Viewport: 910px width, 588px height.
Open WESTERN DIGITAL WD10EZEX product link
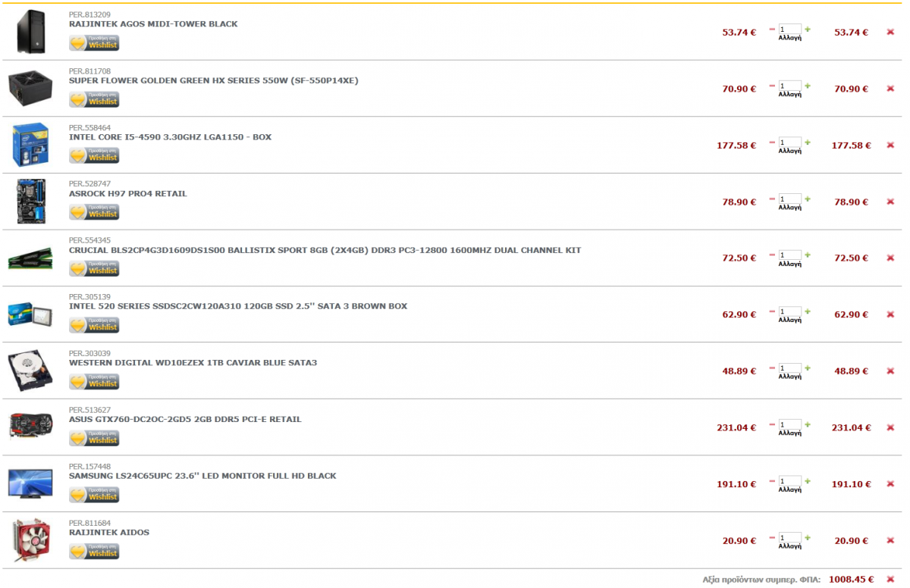pyautogui.click(x=193, y=363)
